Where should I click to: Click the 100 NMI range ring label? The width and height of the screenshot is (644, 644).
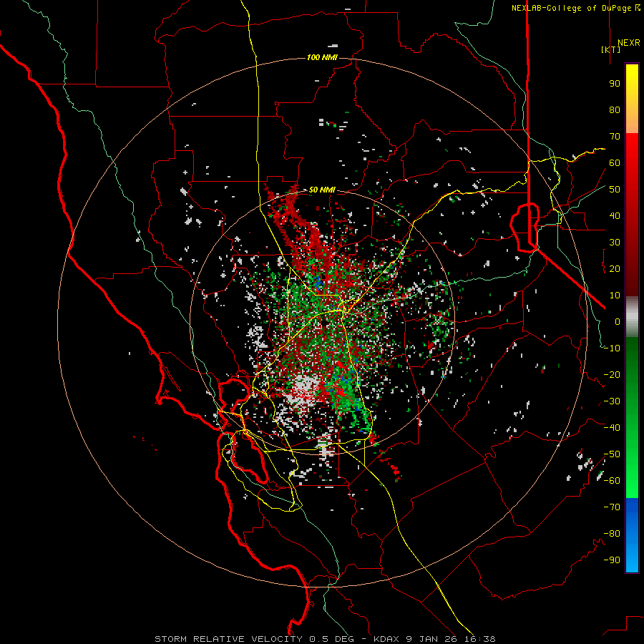pyautogui.click(x=322, y=57)
